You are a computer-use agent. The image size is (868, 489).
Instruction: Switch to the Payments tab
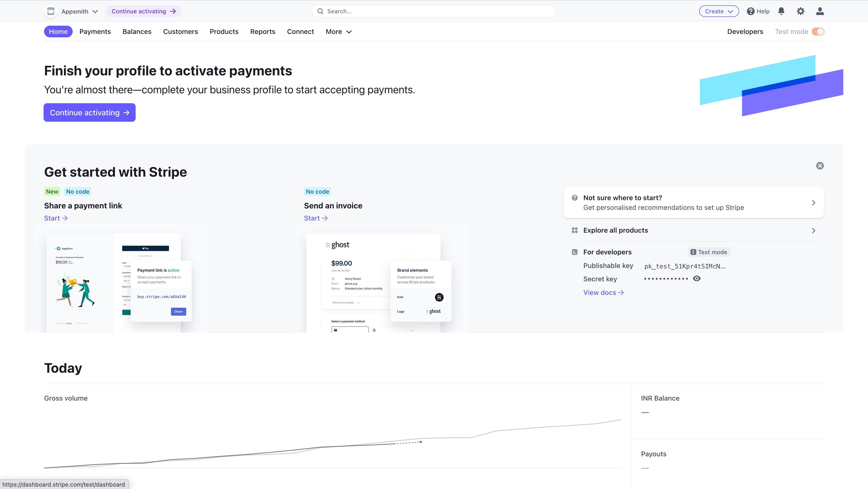click(95, 31)
